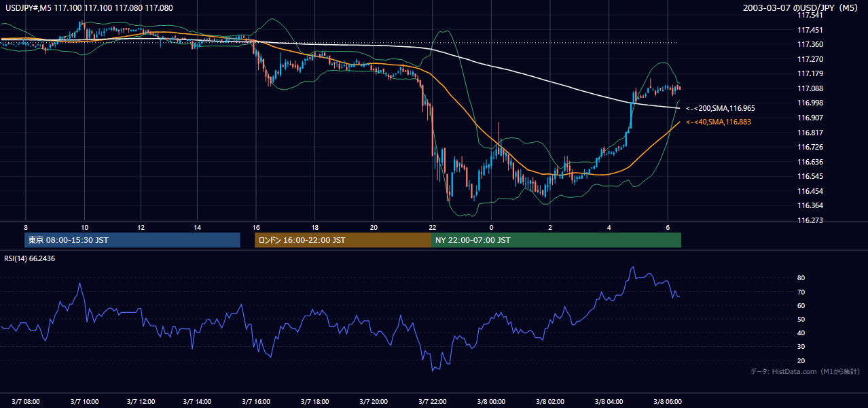Open the HistData.com data source credit
Screen dimensions: 868x408
coord(806,371)
